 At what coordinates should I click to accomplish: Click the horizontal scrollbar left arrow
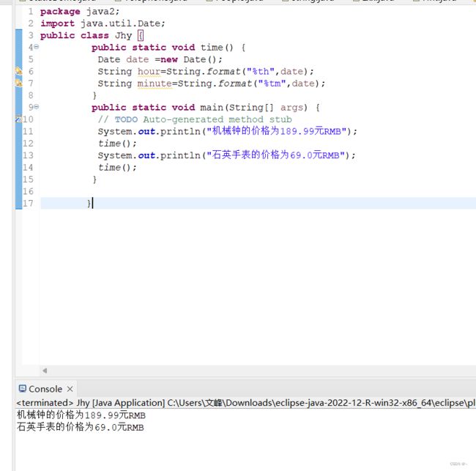click(45, 371)
